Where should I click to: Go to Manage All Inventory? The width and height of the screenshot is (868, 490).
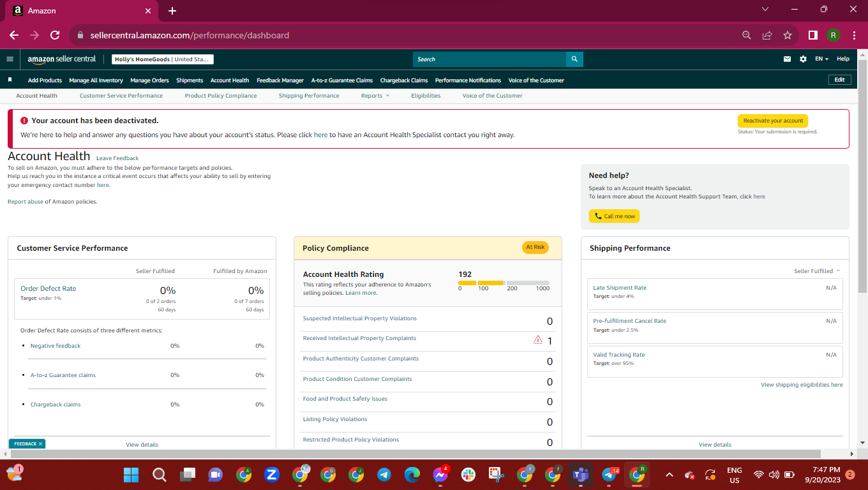click(x=96, y=80)
